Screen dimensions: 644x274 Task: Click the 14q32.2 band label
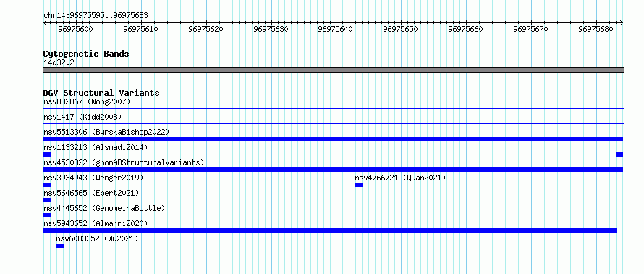tap(59, 63)
